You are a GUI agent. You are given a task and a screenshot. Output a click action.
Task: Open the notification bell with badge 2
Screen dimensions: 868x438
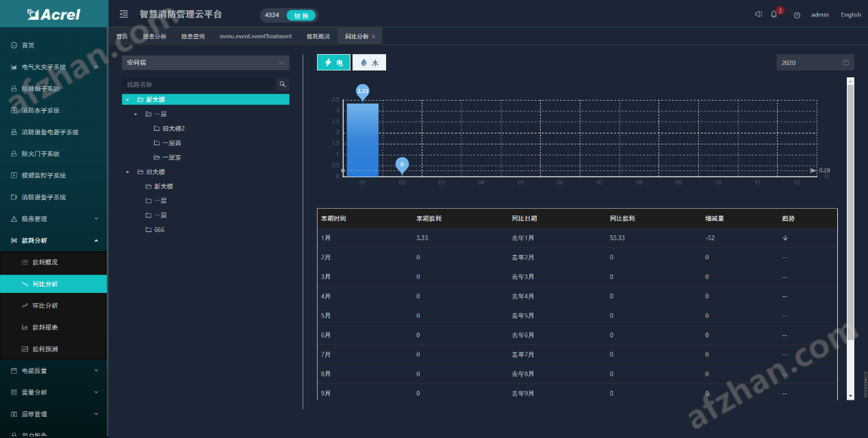click(774, 14)
